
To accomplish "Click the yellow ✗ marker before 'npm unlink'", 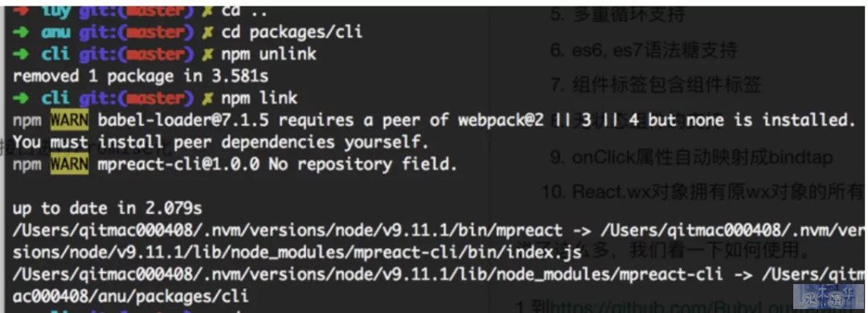I will pos(207,54).
